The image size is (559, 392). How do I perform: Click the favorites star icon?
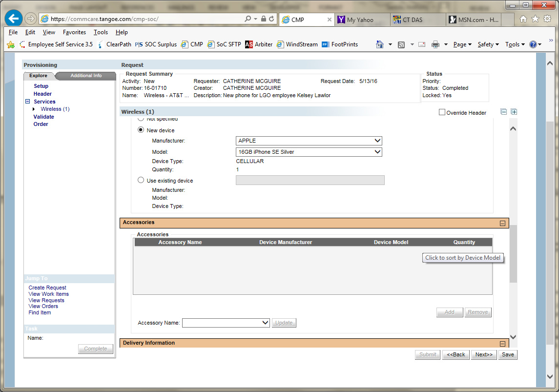[535, 19]
